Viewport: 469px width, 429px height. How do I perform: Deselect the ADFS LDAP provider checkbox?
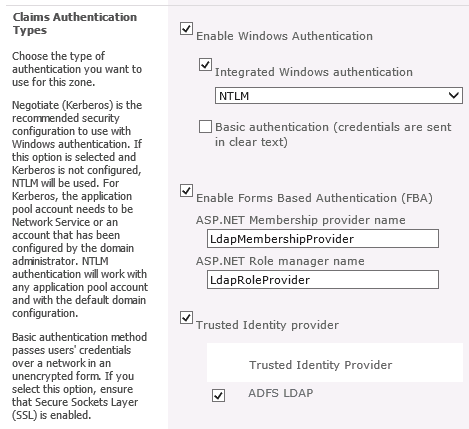[218, 396]
